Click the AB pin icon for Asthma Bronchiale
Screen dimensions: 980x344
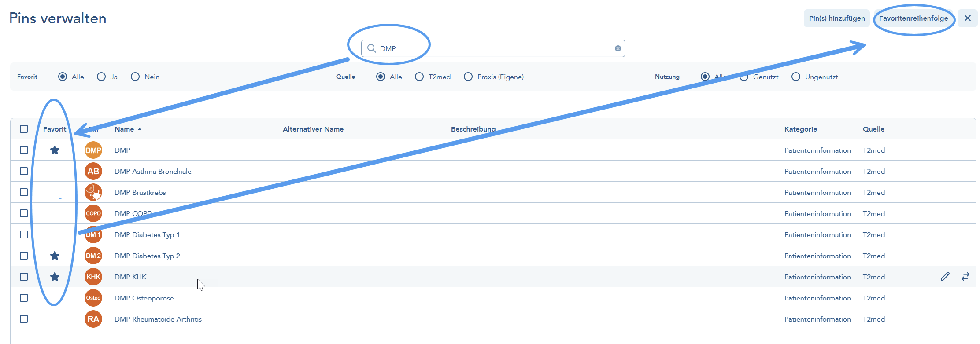click(93, 171)
